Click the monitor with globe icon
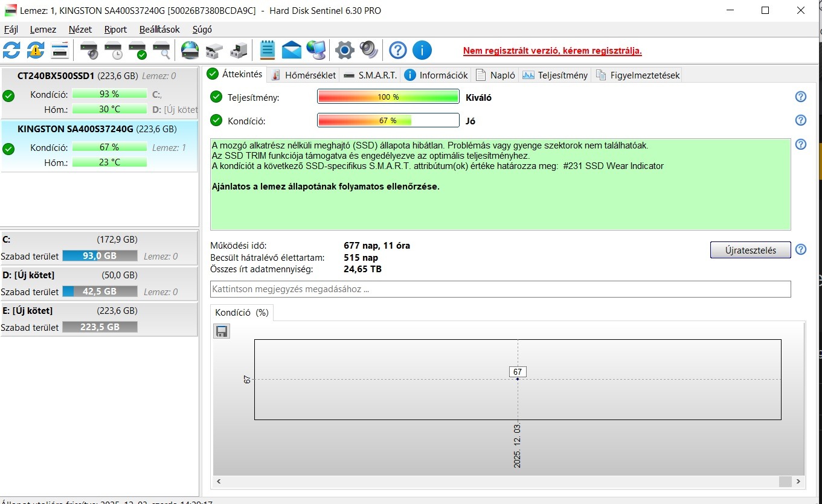 pyautogui.click(x=316, y=50)
